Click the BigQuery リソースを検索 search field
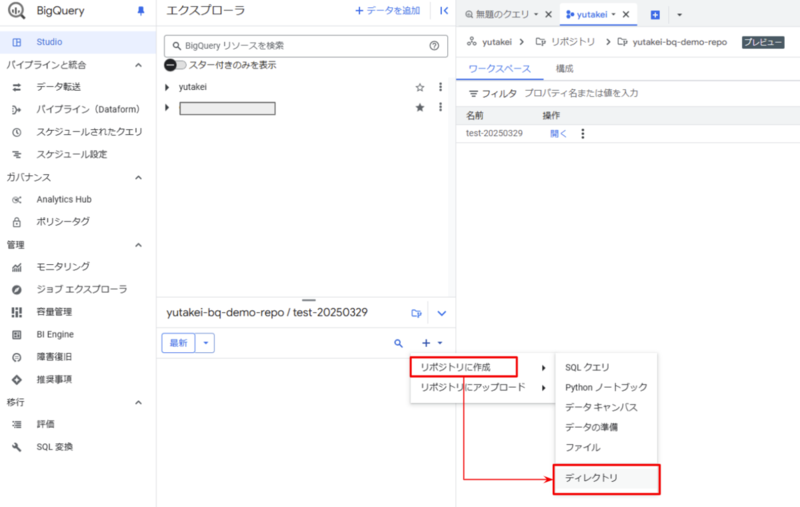Screen dimensions: 800x507 pos(306,46)
